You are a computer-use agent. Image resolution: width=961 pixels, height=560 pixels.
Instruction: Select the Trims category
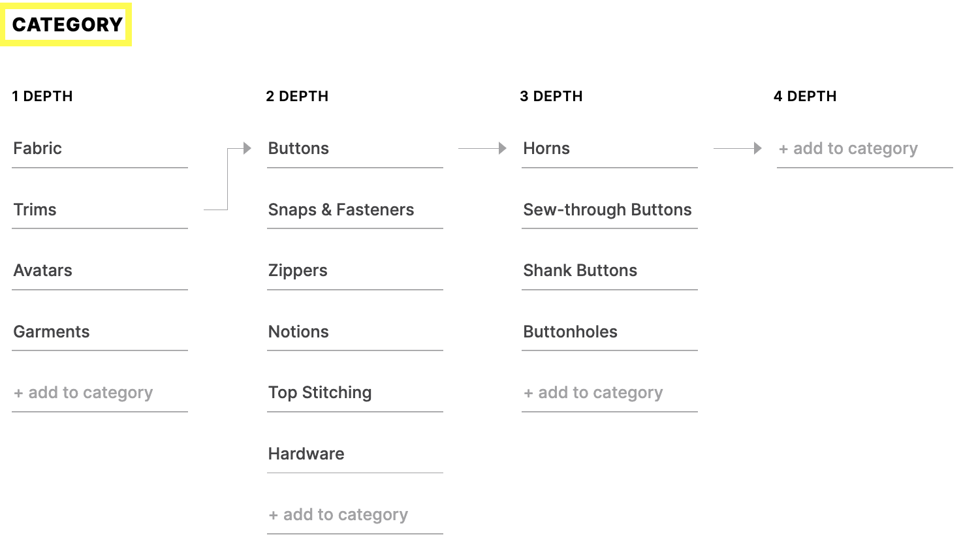pos(100,210)
